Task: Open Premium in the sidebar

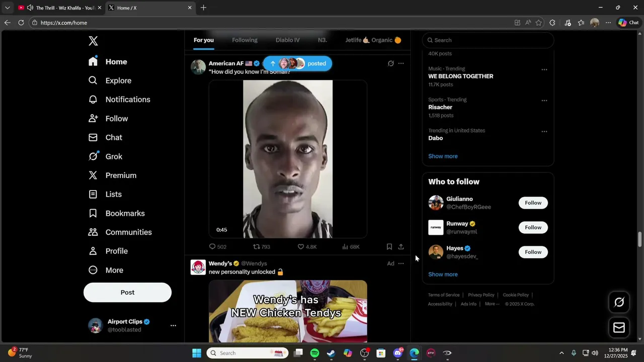Action: (x=113, y=175)
